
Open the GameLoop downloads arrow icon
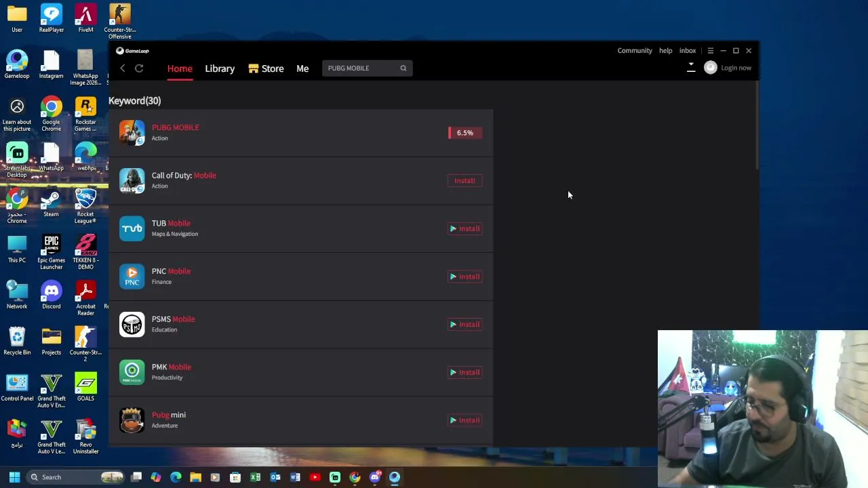pyautogui.click(x=691, y=68)
